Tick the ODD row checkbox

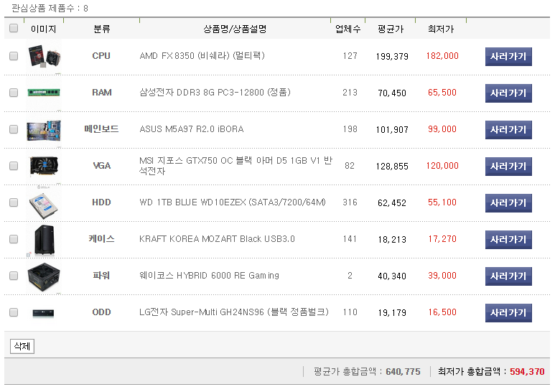click(x=14, y=312)
